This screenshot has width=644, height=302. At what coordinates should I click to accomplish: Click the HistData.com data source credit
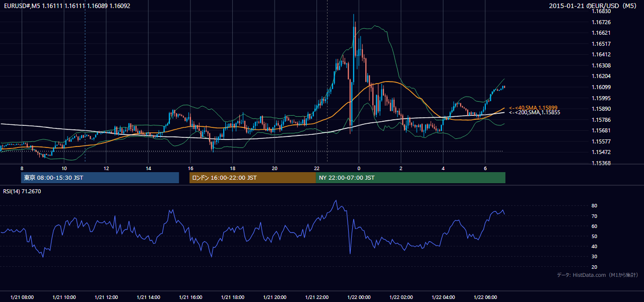[x=598, y=275]
